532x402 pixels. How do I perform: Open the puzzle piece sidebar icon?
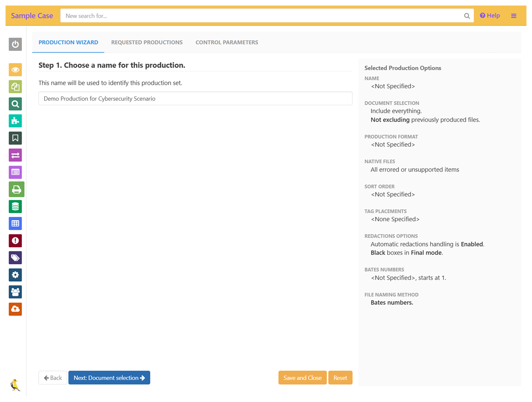pos(15,121)
